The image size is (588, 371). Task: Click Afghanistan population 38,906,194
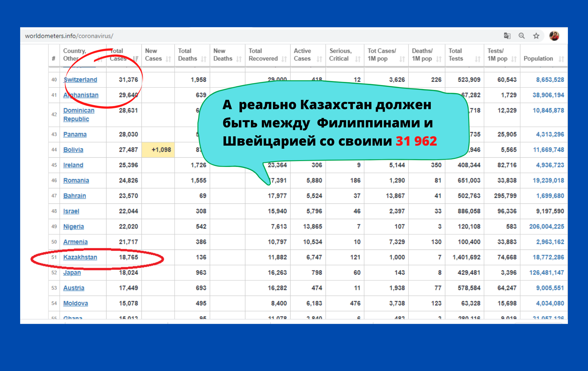(x=548, y=95)
